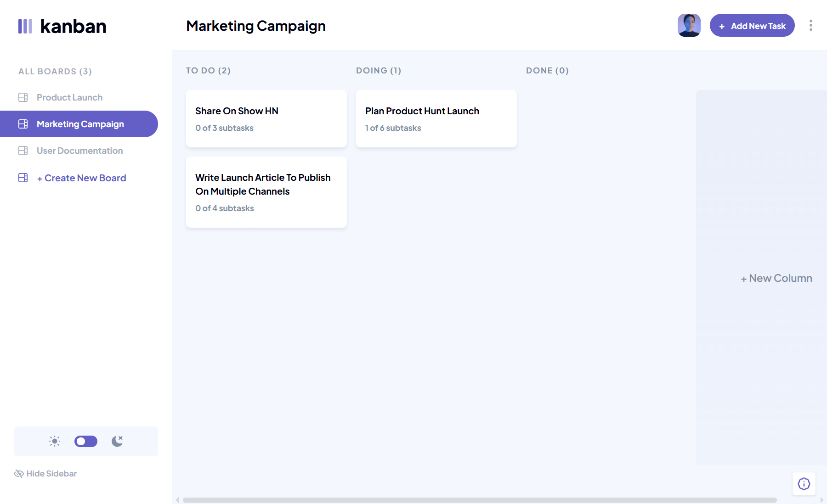Viewport: 827px width, 504px height.
Task: Click the info icon in the bottom corner
Action: (803, 484)
